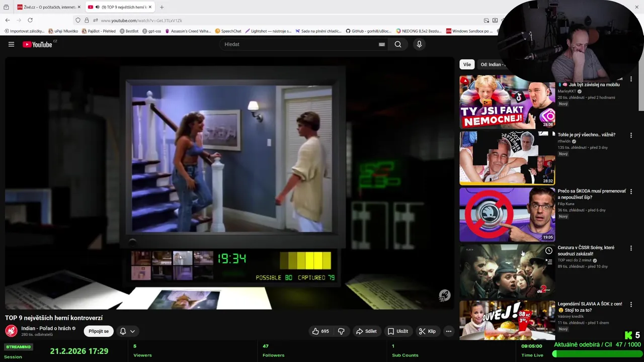Go to the YouTube home logo
Screen dimensions: 644x362
click(37, 44)
